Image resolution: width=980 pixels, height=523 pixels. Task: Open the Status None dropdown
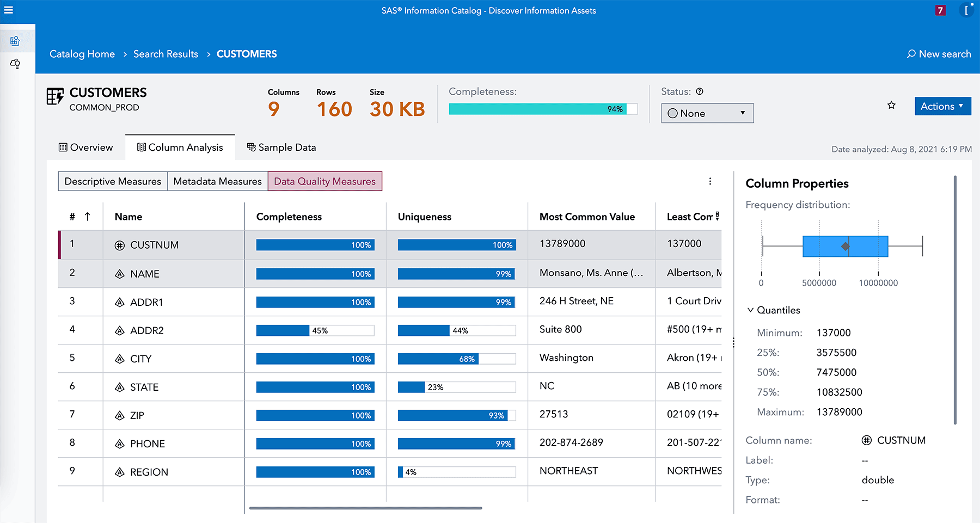[707, 113]
